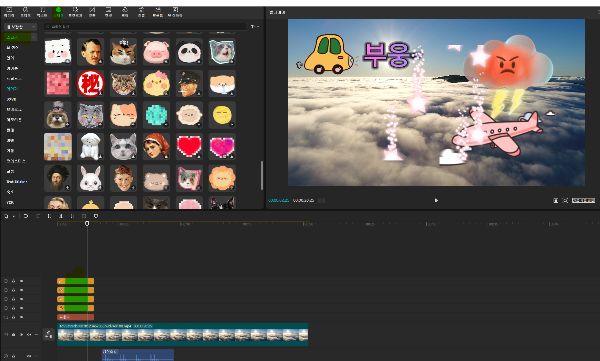Select the cyan highlighted emoji category
Image resolution: width=600 pixels, height=361 pixels.
coord(12,88)
